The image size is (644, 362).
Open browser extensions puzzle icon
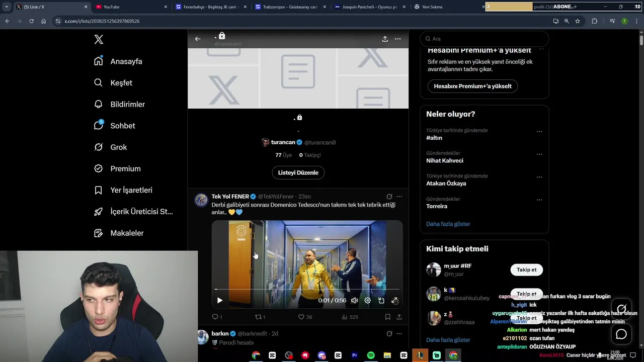594,21
